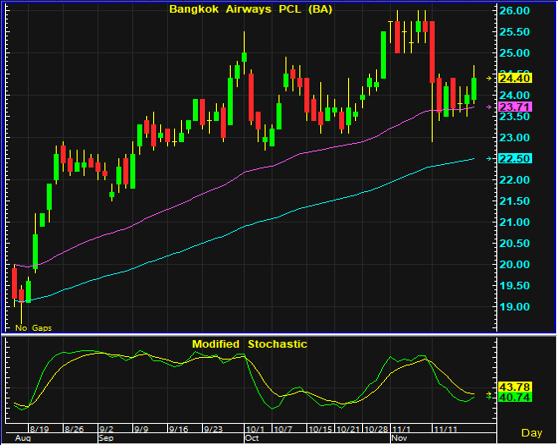558x445 pixels.
Task: Select the 11/11 date marker
Action: pos(445,429)
